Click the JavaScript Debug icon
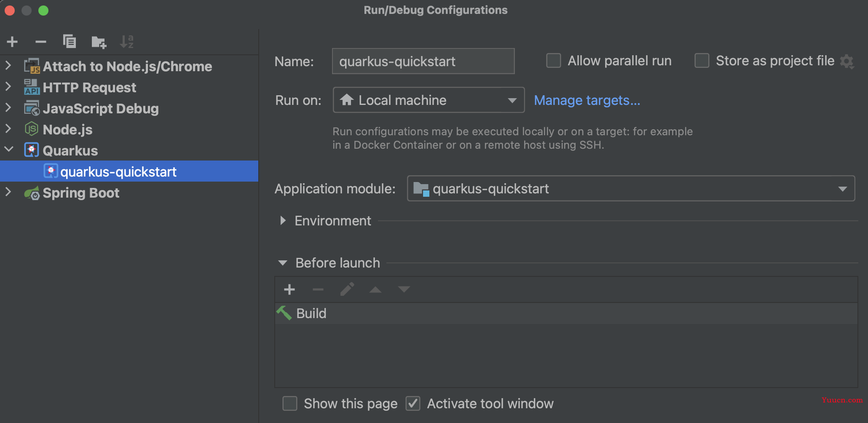The image size is (868, 423). click(32, 108)
